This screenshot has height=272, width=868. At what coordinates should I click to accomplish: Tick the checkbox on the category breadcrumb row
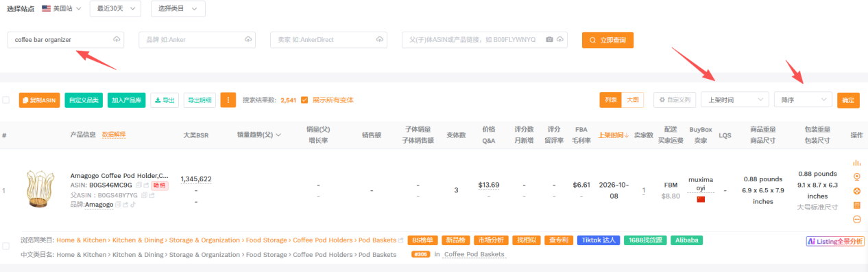point(5,246)
